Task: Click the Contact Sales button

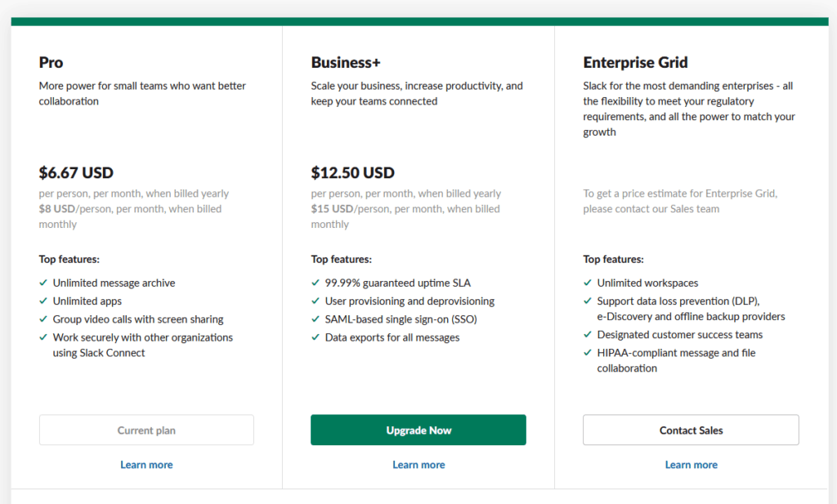Action: click(691, 430)
